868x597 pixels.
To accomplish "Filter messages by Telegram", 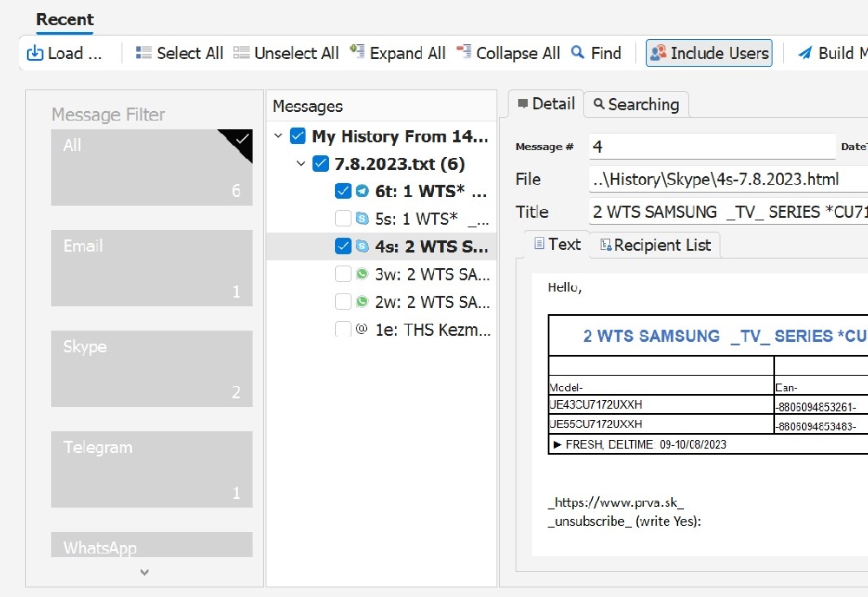I will 152,469.
